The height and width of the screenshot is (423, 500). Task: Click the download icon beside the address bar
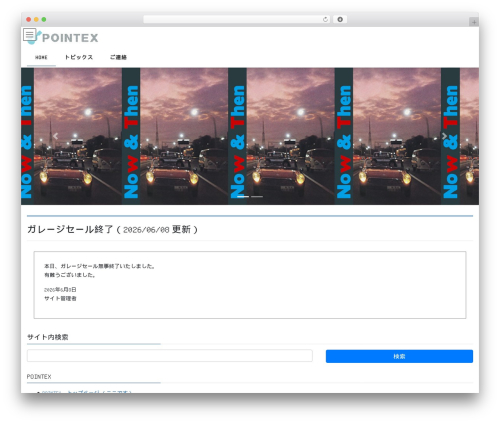click(340, 20)
